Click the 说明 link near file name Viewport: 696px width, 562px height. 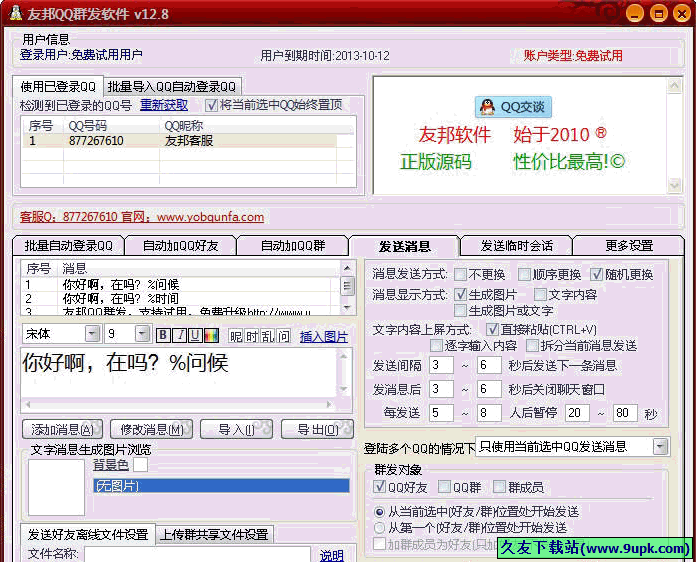pyautogui.click(x=332, y=555)
